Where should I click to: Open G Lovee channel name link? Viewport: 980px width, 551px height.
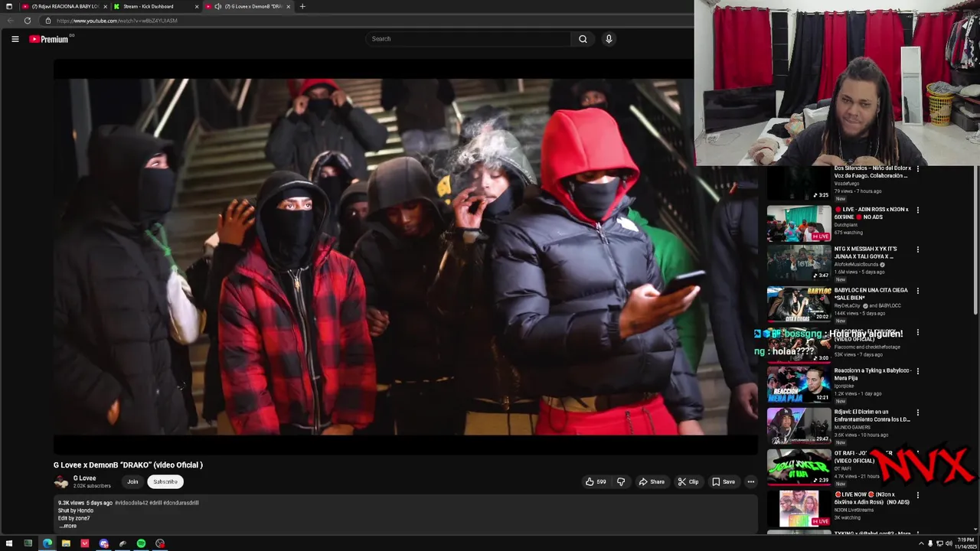pos(84,478)
